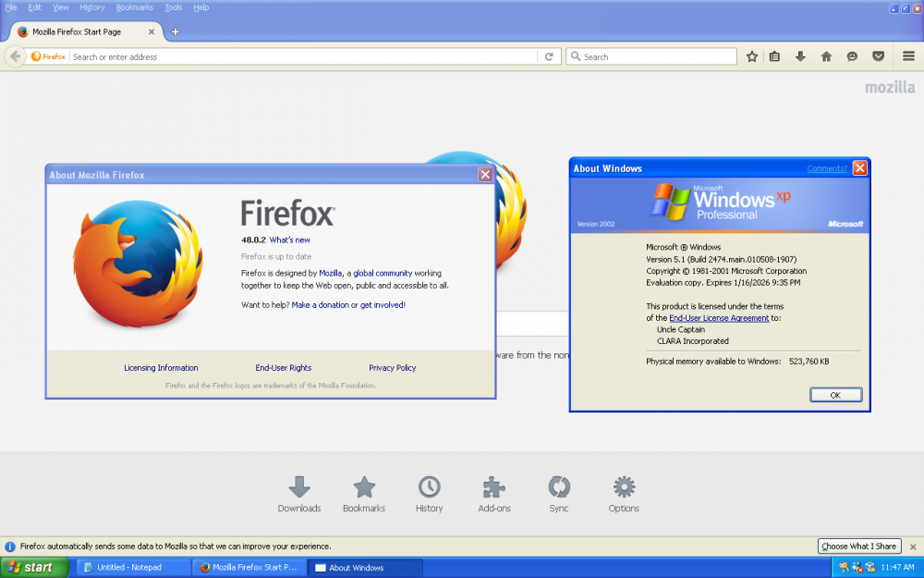Screen dimensions: 924x578
Task: Open the Windows Start button
Action: (x=35, y=567)
